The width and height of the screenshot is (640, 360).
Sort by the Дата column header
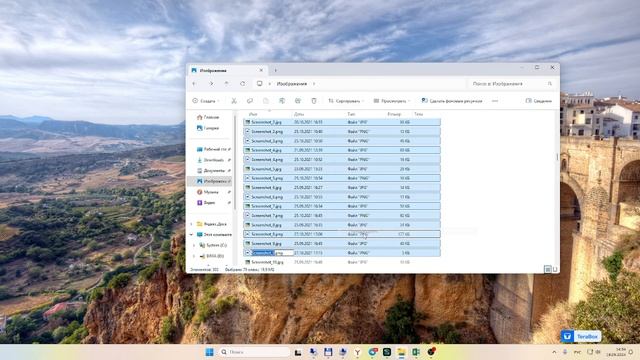[299, 114]
